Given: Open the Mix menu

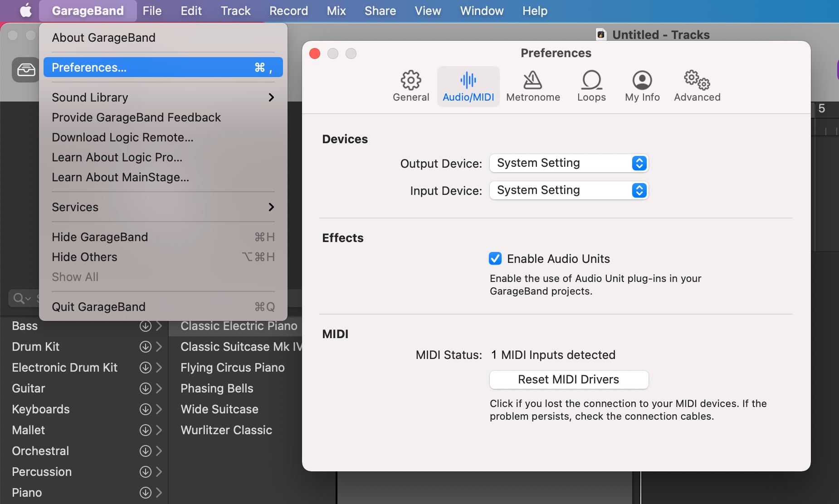Looking at the screenshot, I should tap(336, 10).
